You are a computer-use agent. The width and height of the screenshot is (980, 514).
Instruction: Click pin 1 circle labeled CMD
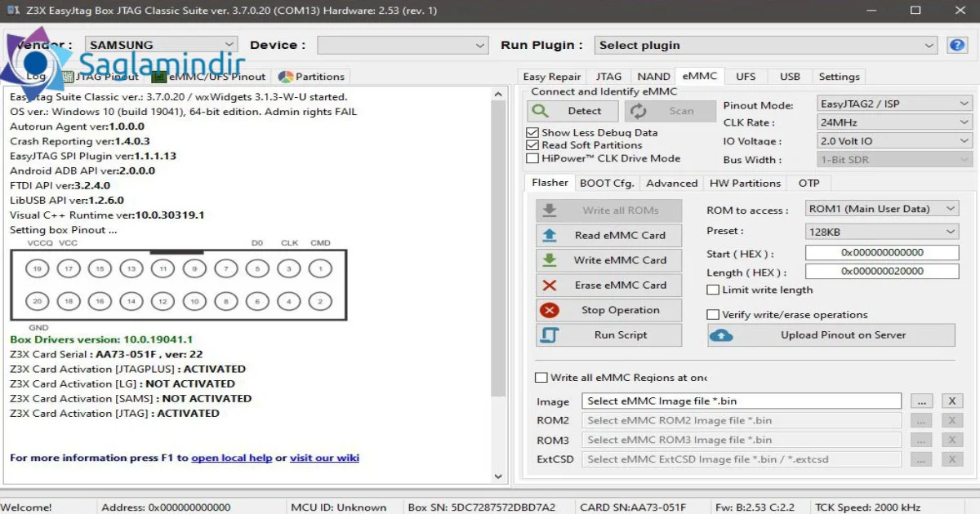320,268
